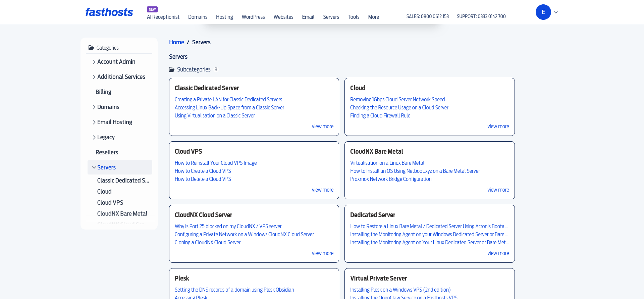Open the Servers top navigation menu

pos(331,17)
